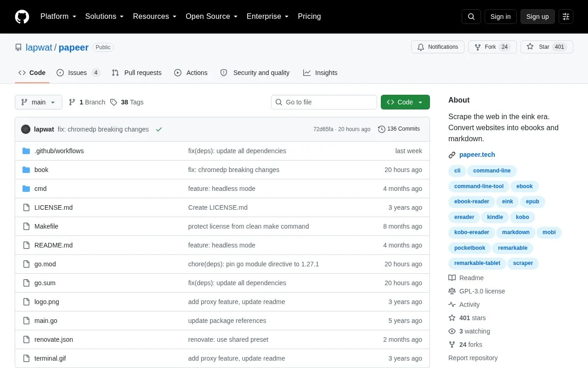588x368 pixels.
Task: Click the Notifications button
Action: click(438, 47)
